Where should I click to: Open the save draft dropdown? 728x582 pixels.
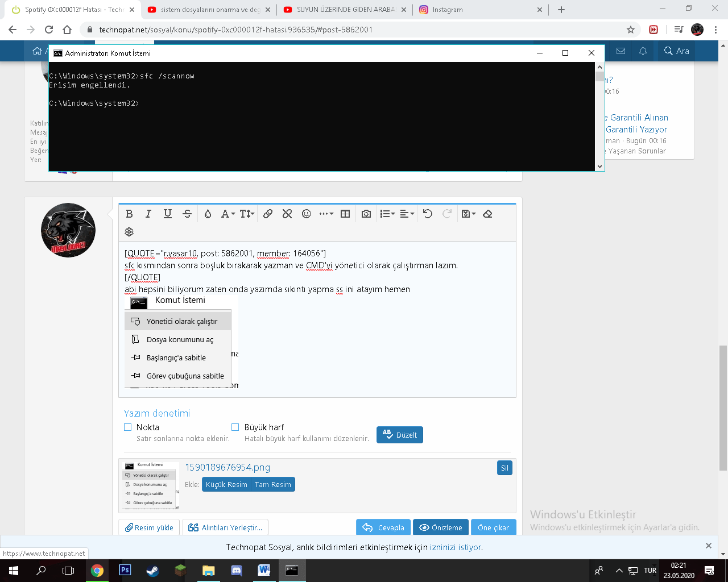coord(469,214)
